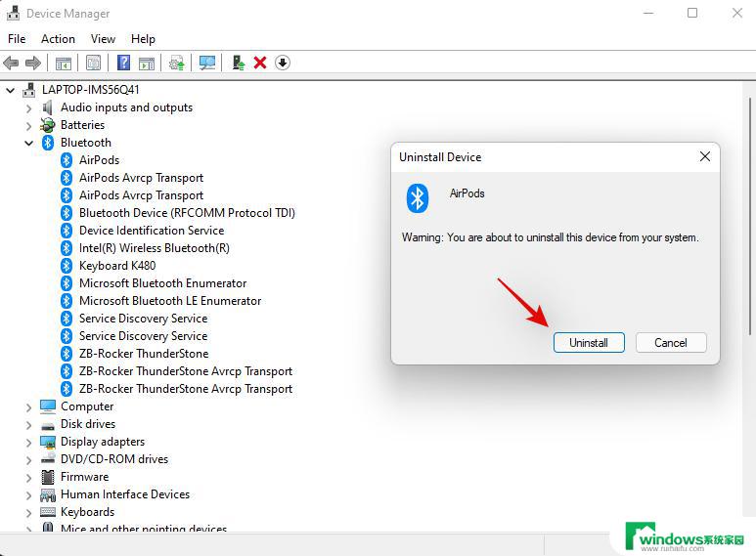
Task: Click the vertical scrollbar of device tree
Action: point(750,217)
